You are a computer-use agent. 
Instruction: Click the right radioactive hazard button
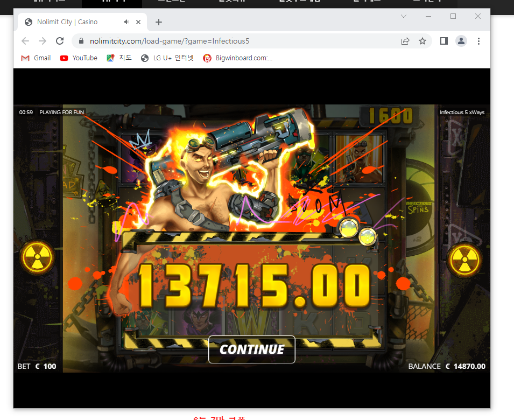coord(464,260)
